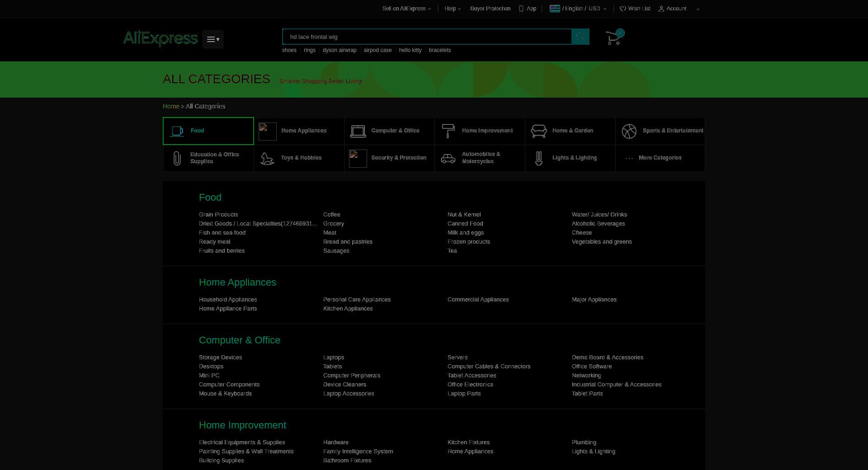Click the US flag icon
Viewport: 868px width, 470px height.
point(555,9)
